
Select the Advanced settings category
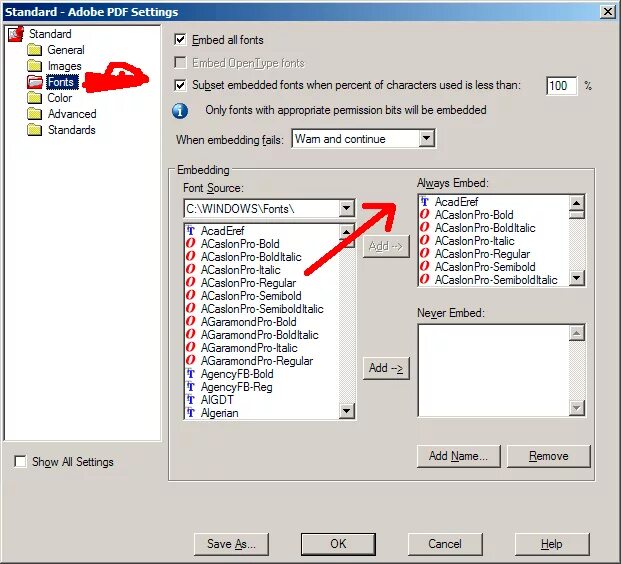72,114
